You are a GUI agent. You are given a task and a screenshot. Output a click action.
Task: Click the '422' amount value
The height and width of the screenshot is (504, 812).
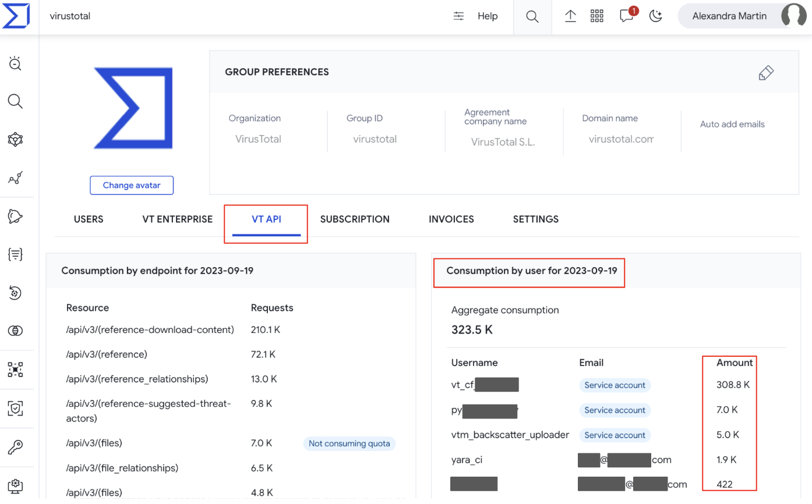pos(725,484)
